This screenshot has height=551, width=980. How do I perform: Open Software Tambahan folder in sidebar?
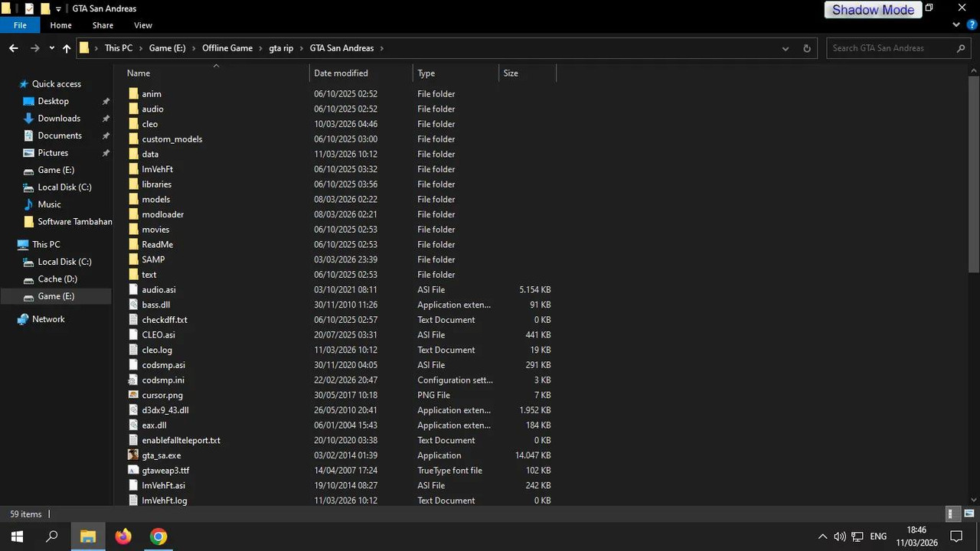(74, 222)
